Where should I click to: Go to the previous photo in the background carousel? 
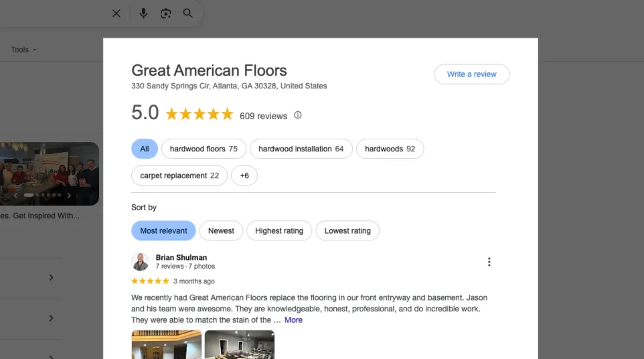tap(15, 196)
